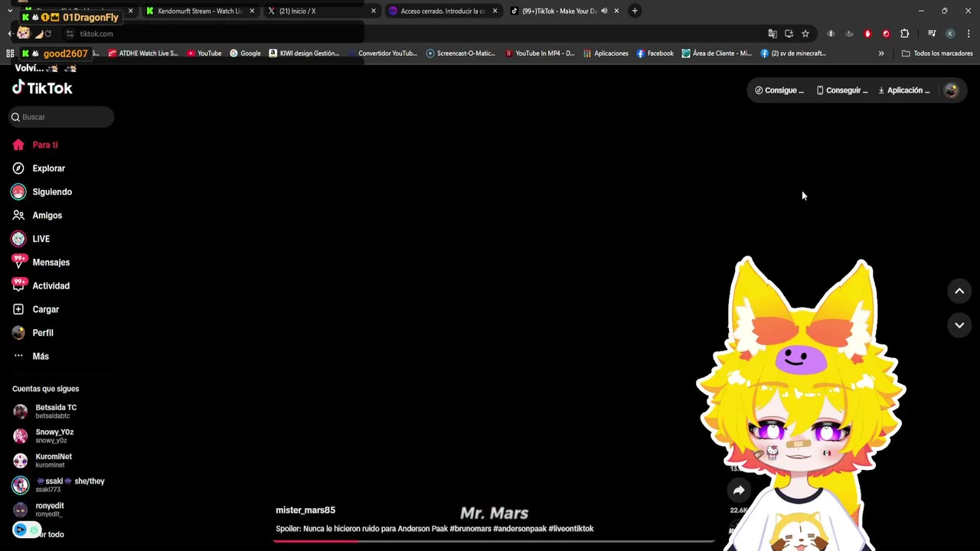The width and height of the screenshot is (980, 551).
Task: Open the sv de minecraft bookmark
Action: tap(794, 54)
